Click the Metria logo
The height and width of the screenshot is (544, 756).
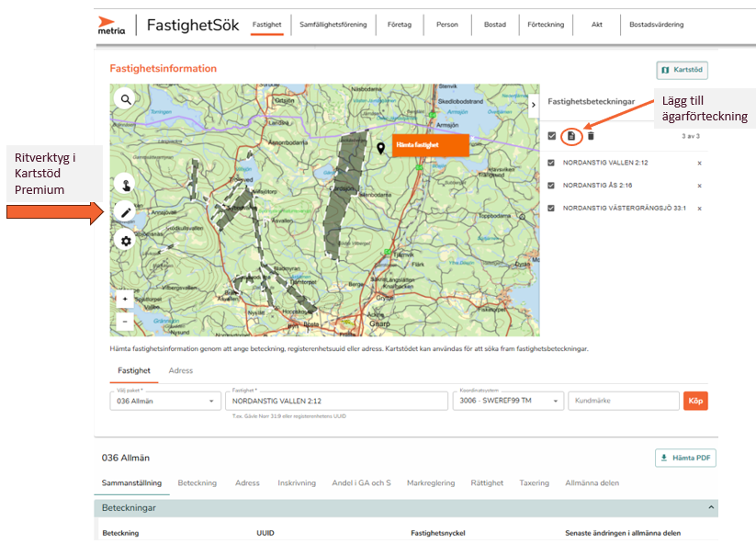(x=111, y=26)
